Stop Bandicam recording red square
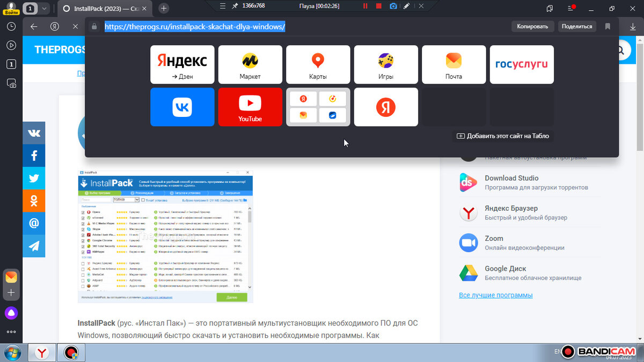644x362 pixels. (379, 6)
